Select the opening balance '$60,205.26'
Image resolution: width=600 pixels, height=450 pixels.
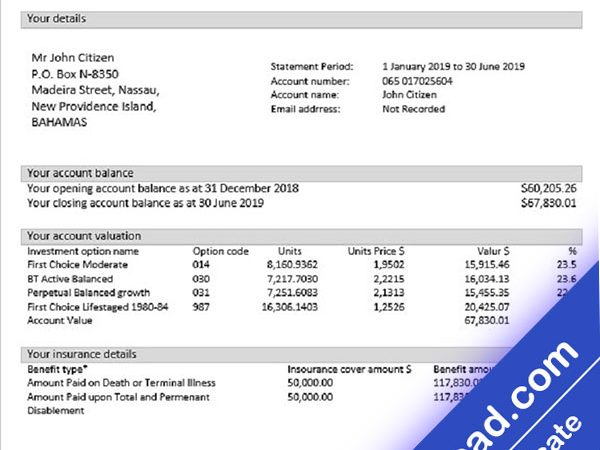coord(548,188)
